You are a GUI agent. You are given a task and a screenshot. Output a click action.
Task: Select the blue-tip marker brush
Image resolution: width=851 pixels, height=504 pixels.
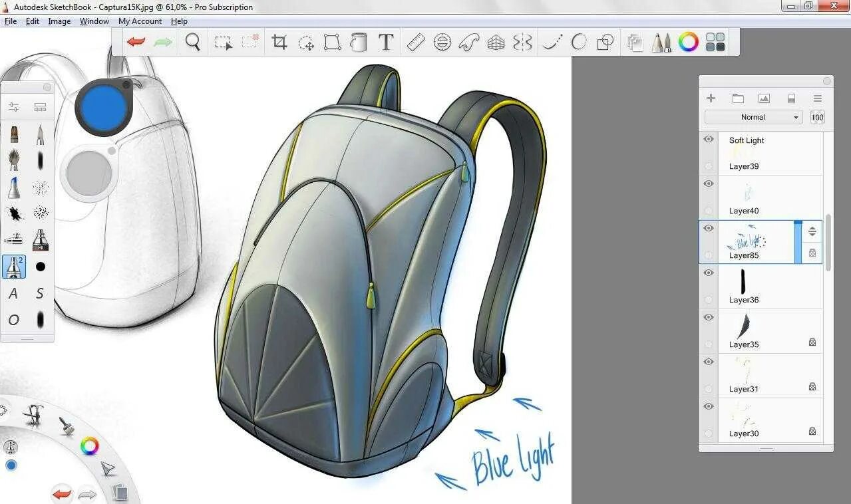click(x=14, y=187)
